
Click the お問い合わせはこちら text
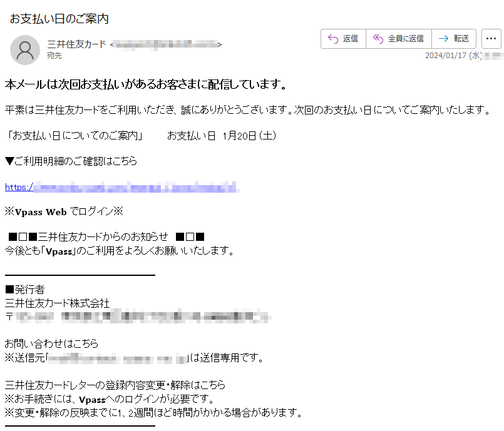51,343
